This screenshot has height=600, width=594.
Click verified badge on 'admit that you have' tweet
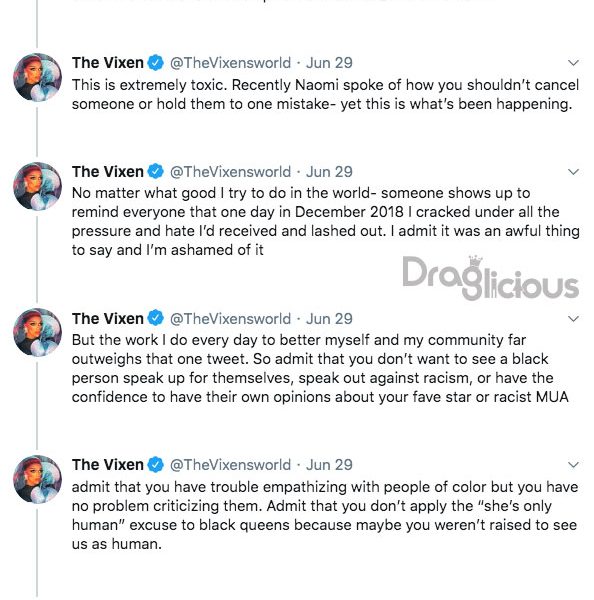[156, 465]
